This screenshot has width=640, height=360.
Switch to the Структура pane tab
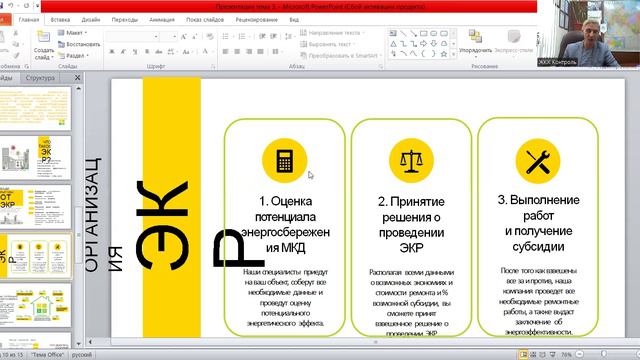coord(40,78)
